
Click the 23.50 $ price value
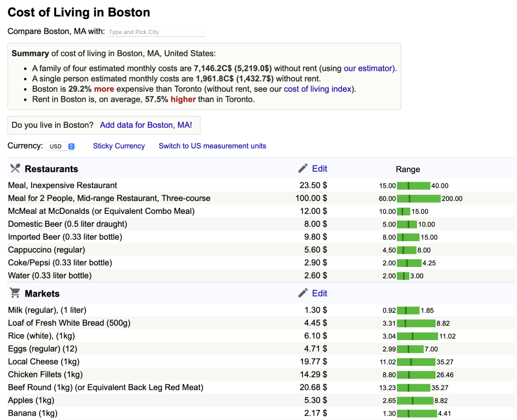313,186
